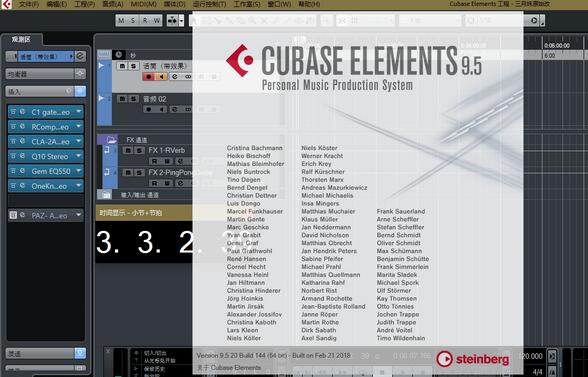Open channel settings 'e' icon in inspector header
The image size is (588, 377).
(80, 56)
